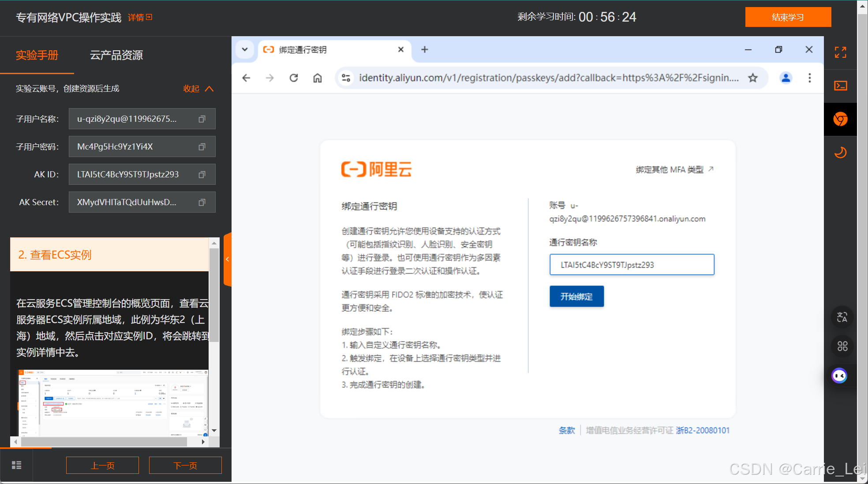This screenshot has height=484, width=868.
Task: Open the apps grid icon in sidebar
Action: pyautogui.click(x=842, y=346)
